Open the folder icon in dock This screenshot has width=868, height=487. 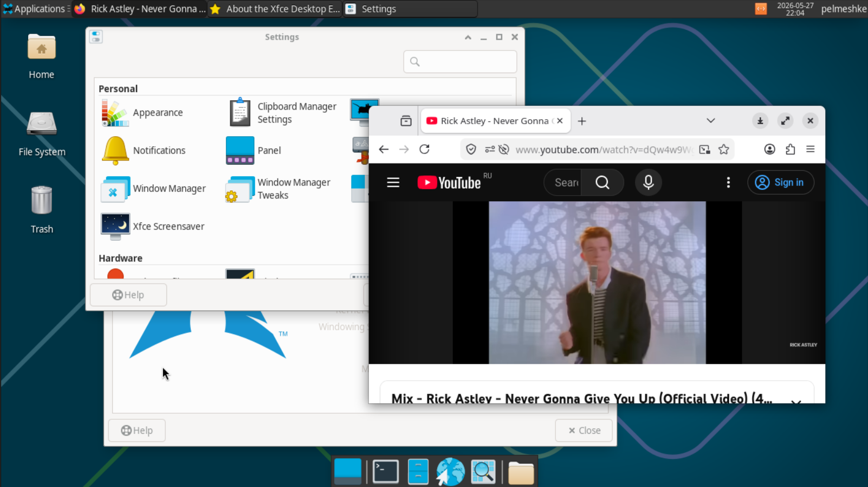point(521,472)
